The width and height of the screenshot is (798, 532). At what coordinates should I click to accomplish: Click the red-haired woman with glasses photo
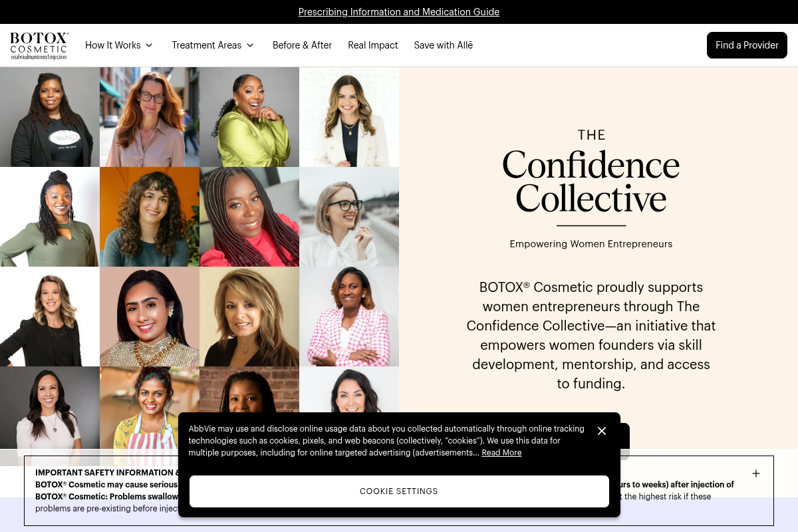(x=150, y=117)
